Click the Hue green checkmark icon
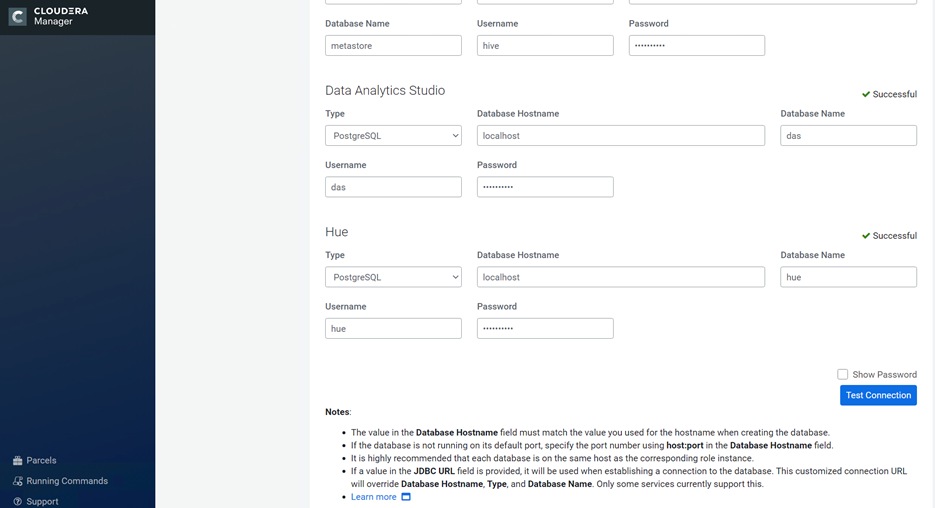Screen dimensions: 935x508 coord(866,236)
